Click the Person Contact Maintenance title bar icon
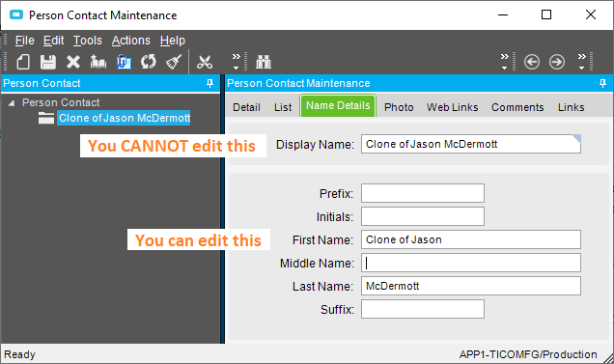 point(16,14)
